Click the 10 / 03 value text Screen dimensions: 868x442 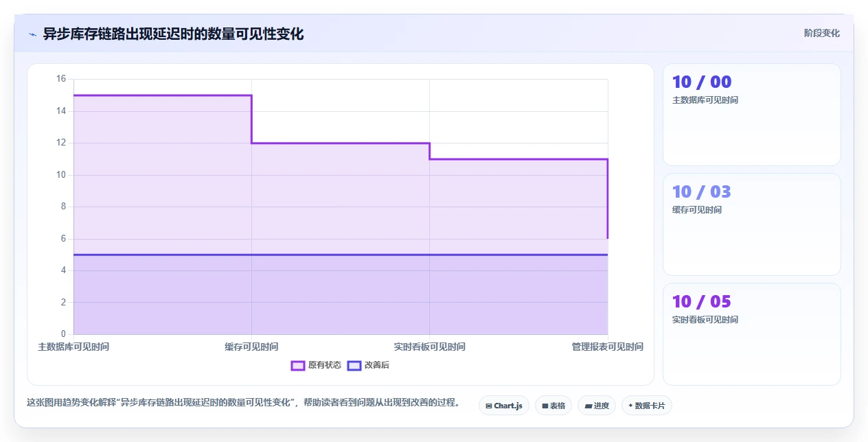[x=702, y=191]
